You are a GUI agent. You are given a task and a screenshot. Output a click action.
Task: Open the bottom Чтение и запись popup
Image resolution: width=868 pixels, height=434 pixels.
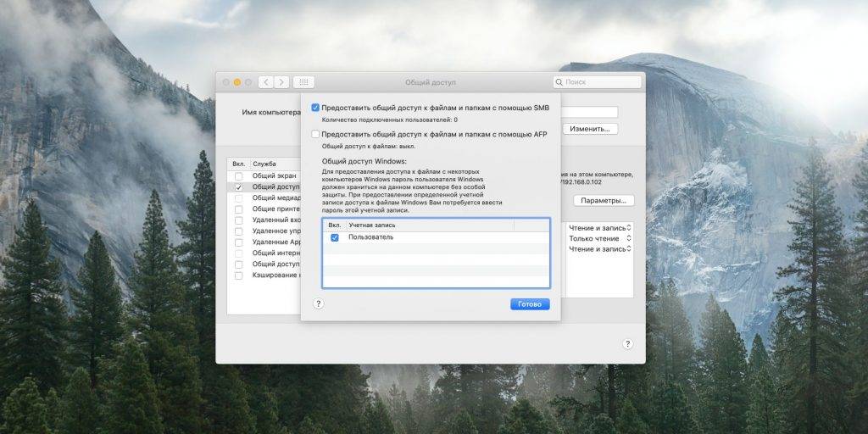(x=599, y=249)
